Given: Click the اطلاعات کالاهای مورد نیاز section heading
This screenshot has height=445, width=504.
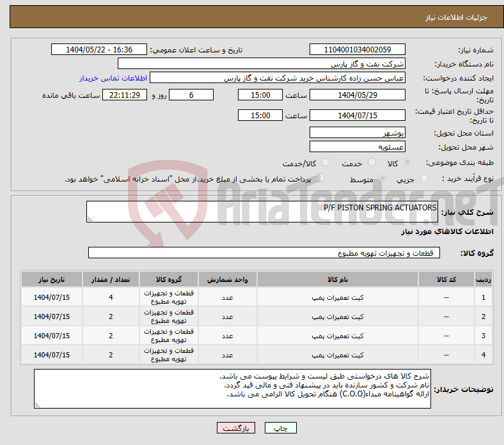Looking at the screenshot, I should (448, 231).
